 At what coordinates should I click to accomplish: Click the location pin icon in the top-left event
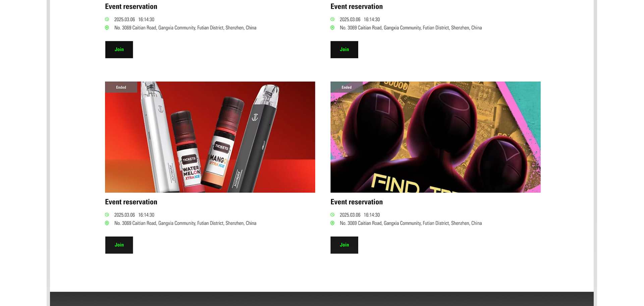[107, 28]
